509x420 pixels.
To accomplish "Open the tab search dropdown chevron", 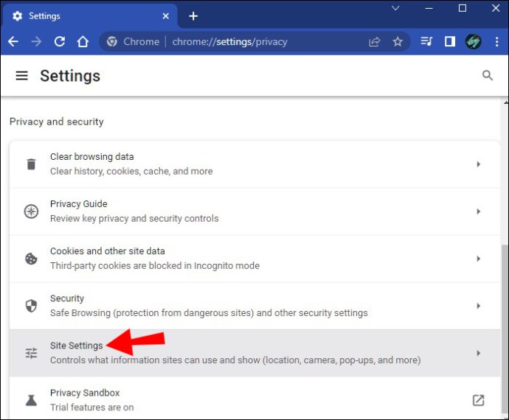I will (x=395, y=8).
